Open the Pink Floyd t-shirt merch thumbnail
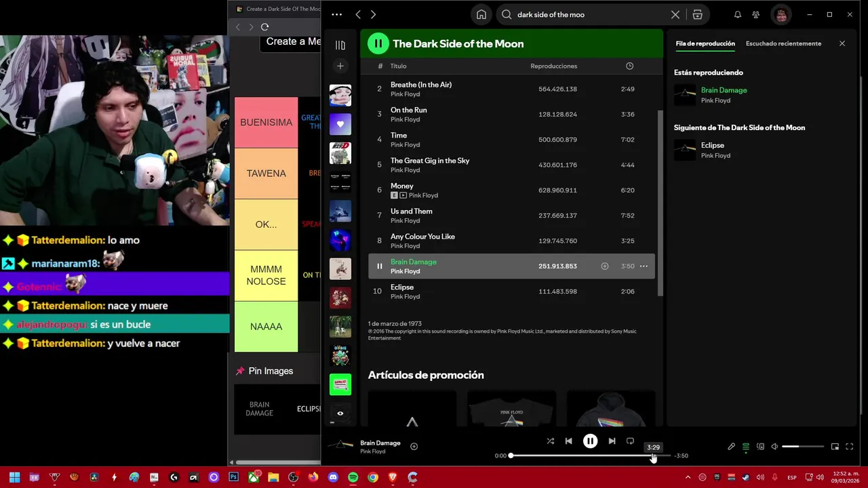The height and width of the screenshot is (488, 868). [511, 409]
